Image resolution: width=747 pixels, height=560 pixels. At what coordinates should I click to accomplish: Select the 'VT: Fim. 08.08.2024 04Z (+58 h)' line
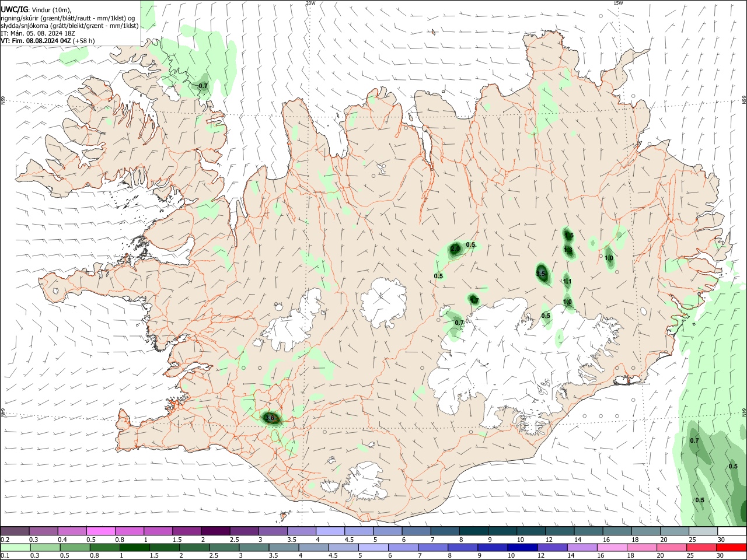coord(47,41)
